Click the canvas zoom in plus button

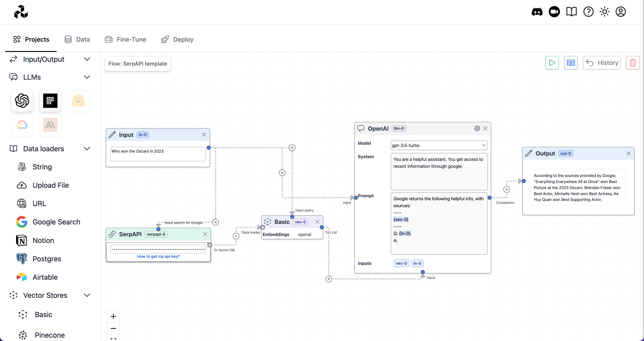click(113, 316)
